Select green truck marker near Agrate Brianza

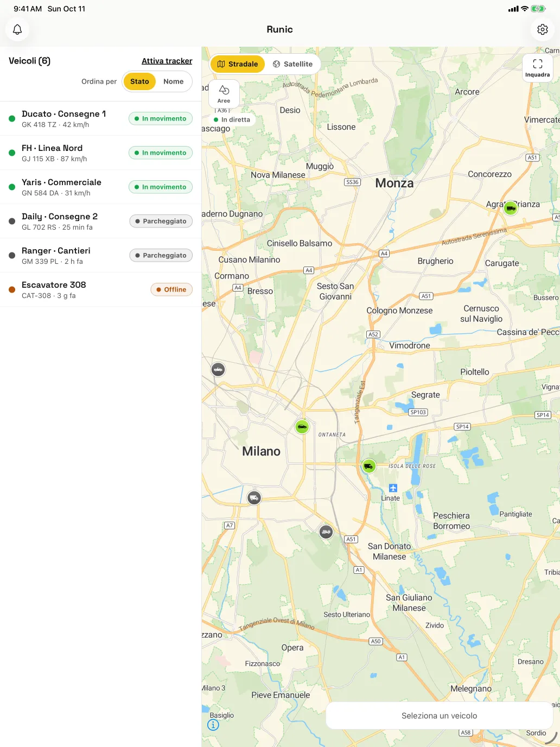click(511, 208)
